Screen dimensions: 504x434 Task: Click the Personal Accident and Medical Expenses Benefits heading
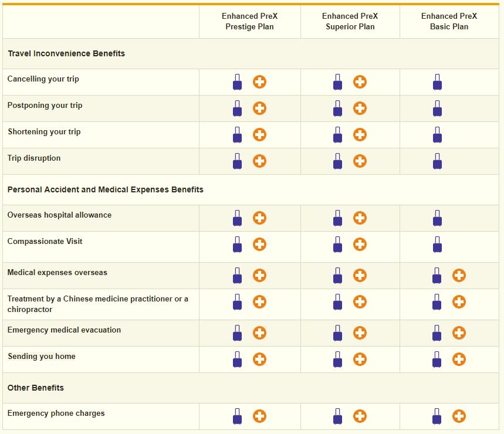[x=106, y=189]
